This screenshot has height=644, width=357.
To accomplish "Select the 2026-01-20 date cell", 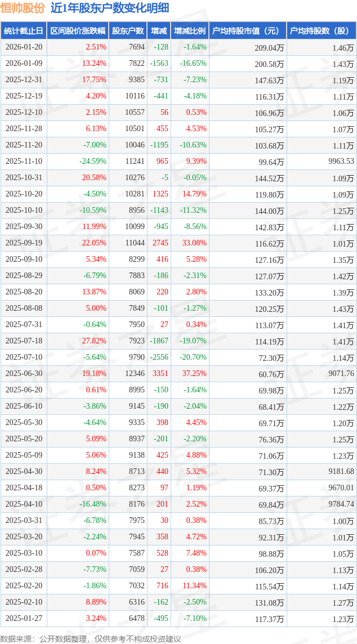I will (x=24, y=47).
